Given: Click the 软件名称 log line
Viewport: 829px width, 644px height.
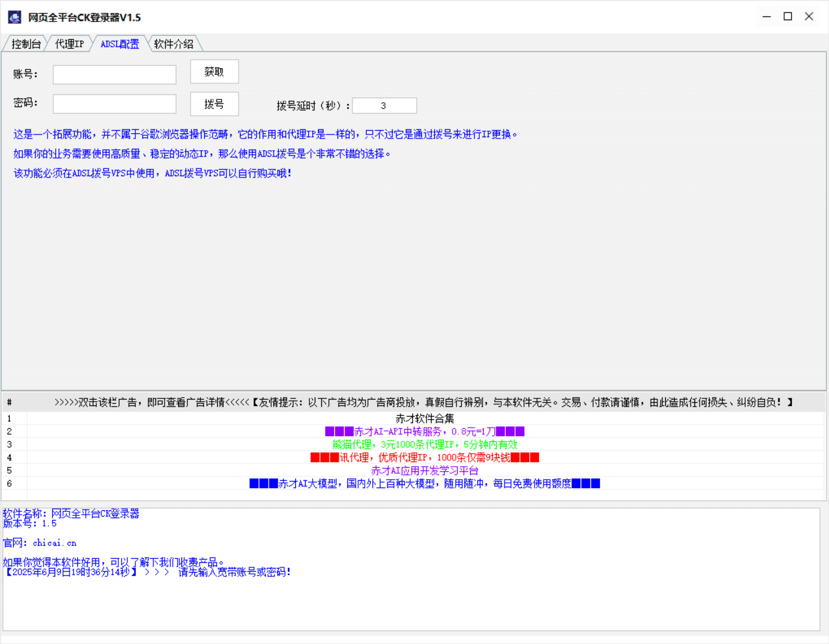Looking at the screenshot, I should 71,513.
